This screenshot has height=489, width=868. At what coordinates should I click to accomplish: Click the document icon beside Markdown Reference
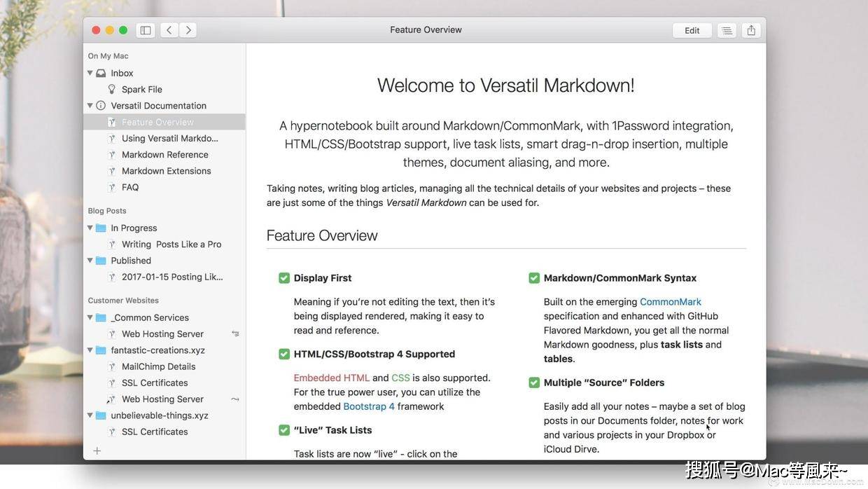point(111,155)
